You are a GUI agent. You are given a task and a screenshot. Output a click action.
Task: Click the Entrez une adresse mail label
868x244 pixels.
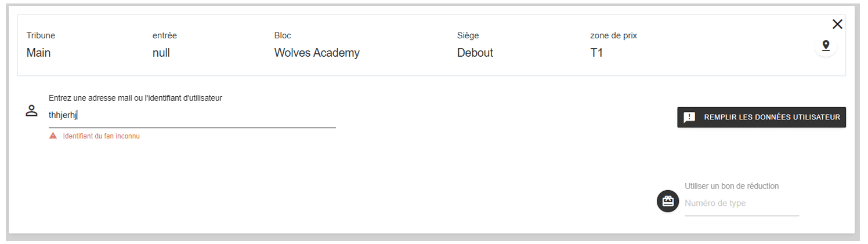tap(135, 98)
